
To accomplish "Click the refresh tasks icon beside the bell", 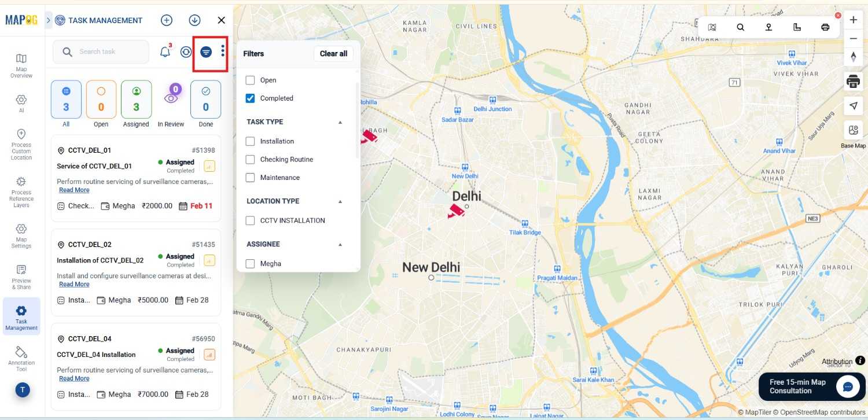I will point(186,51).
